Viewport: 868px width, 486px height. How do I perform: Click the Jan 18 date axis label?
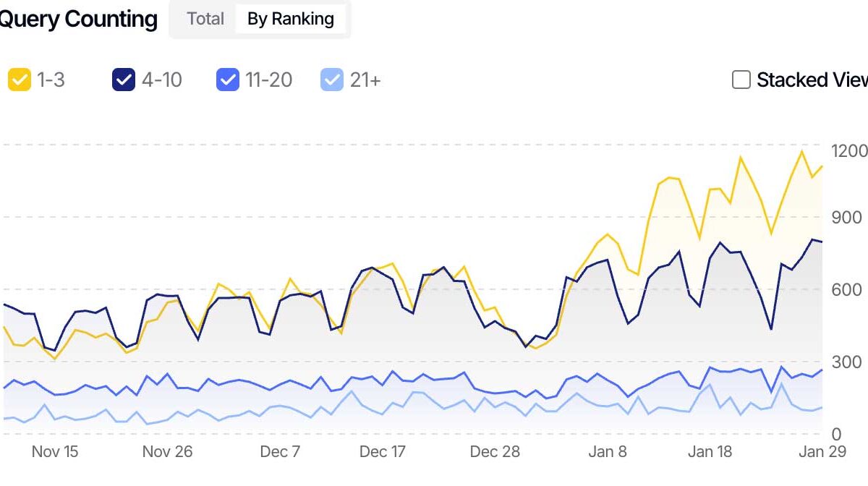click(710, 452)
